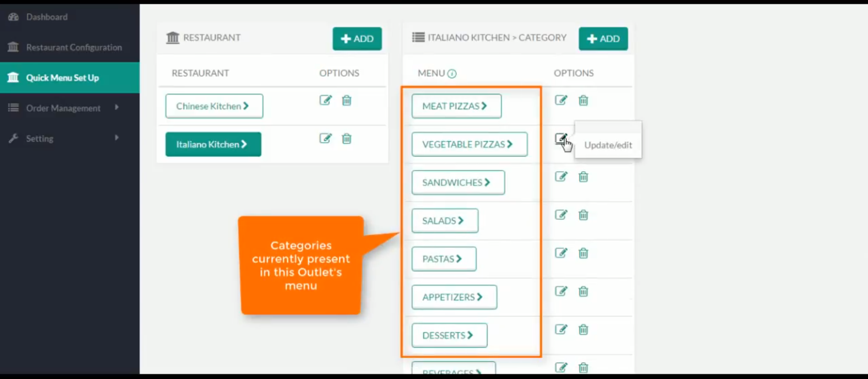Screen dimensions: 868x379
Task: Delete the Pastas category
Action: (x=583, y=253)
